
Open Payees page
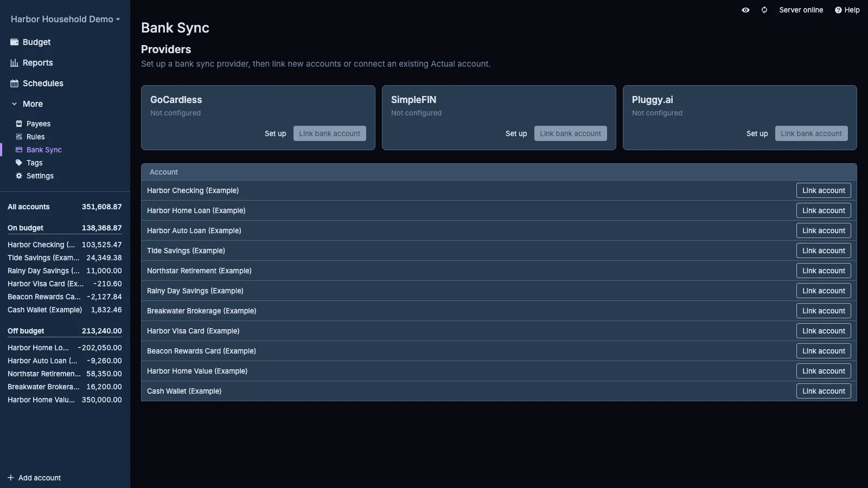(x=39, y=124)
